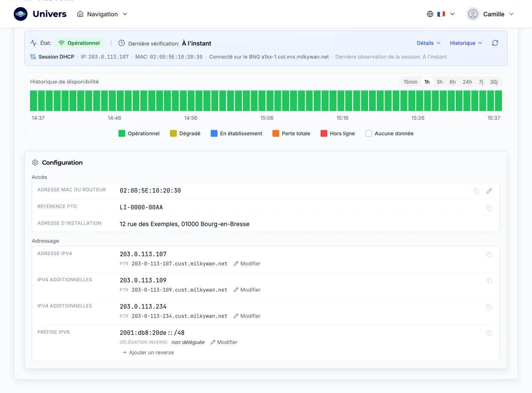532x393 pixels.
Task: Refresh the connection status
Action: click(495, 43)
